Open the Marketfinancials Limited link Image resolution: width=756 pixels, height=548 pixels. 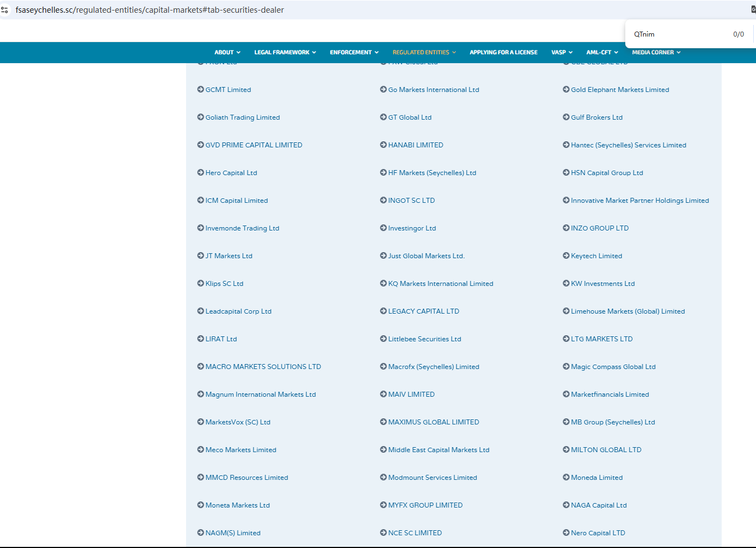(610, 395)
